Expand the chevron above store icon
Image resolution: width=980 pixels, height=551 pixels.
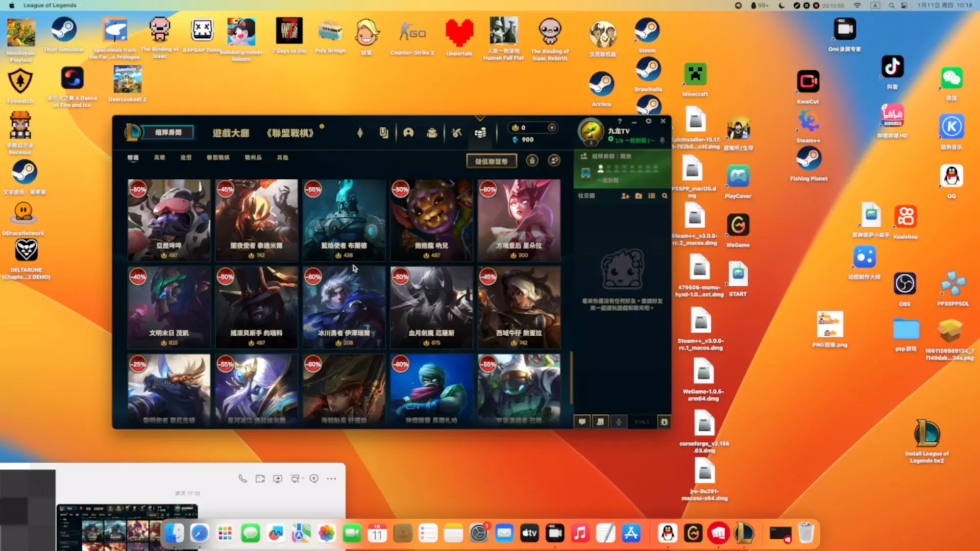click(x=480, y=118)
